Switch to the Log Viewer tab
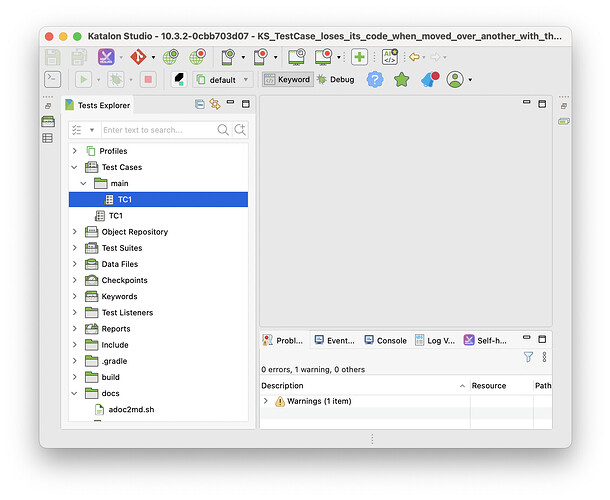610x500 pixels. [435, 340]
